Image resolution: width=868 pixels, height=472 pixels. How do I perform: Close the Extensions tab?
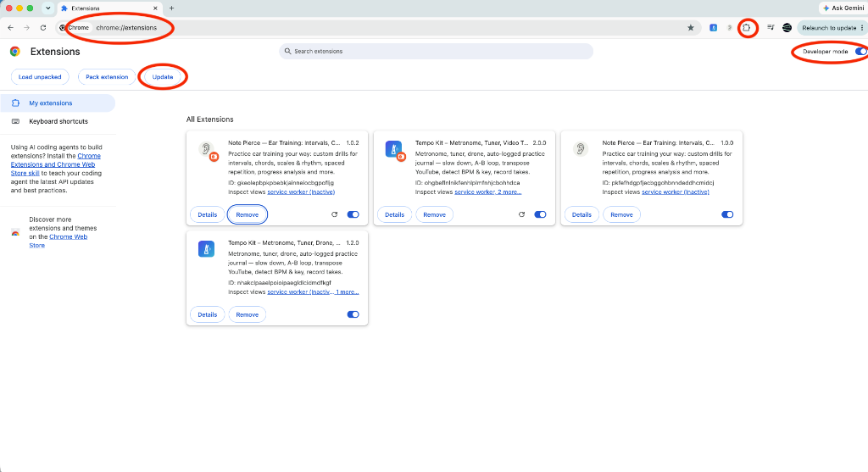(x=155, y=8)
